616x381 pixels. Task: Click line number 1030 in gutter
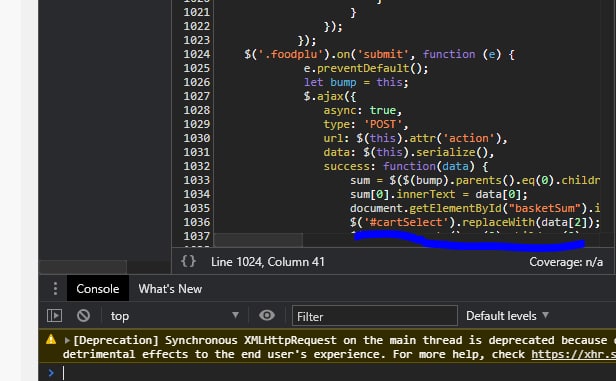[196, 138]
